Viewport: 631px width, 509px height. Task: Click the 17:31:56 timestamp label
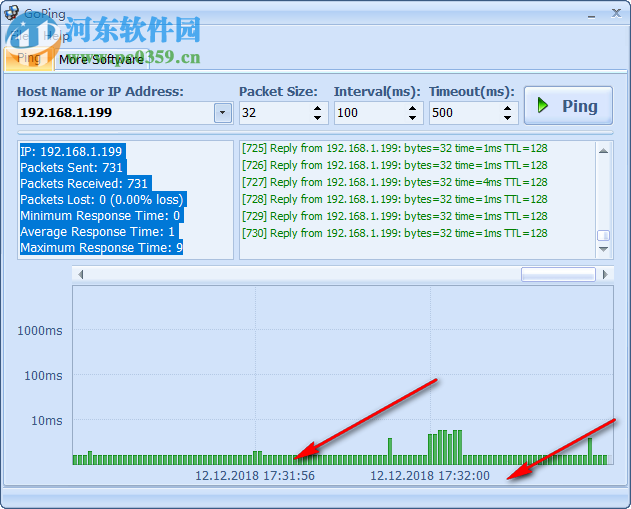[255, 476]
